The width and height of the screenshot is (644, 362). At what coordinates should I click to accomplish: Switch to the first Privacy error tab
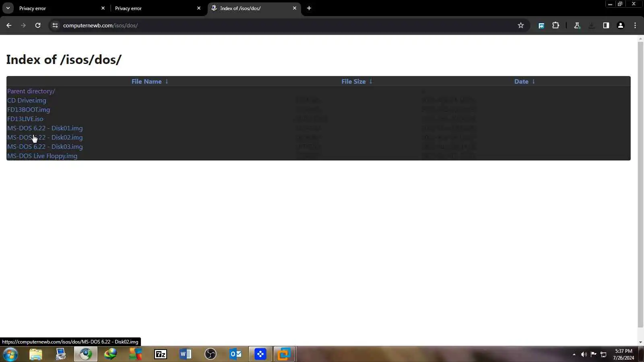click(x=62, y=8)
